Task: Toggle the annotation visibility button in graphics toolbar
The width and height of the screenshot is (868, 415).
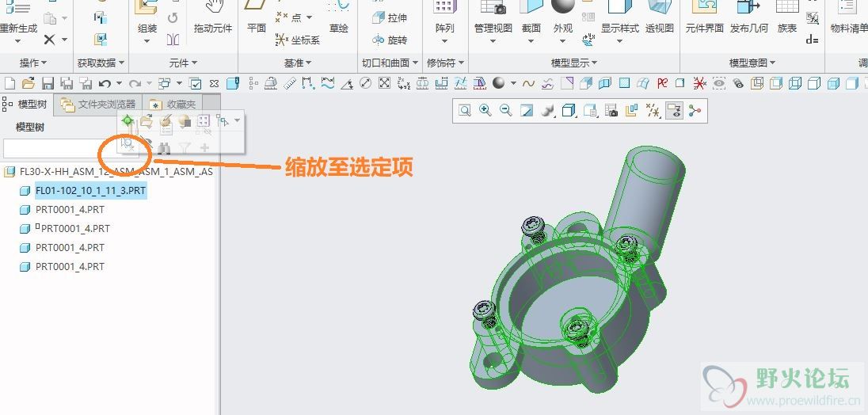Action: [x=674, y=111]
